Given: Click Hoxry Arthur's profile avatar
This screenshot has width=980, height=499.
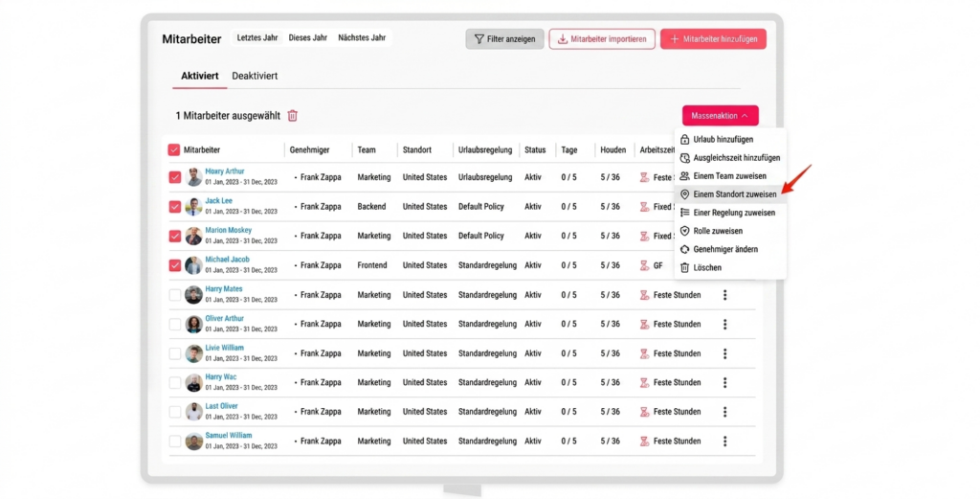Looking at the screenshot, I should point(194,177).
